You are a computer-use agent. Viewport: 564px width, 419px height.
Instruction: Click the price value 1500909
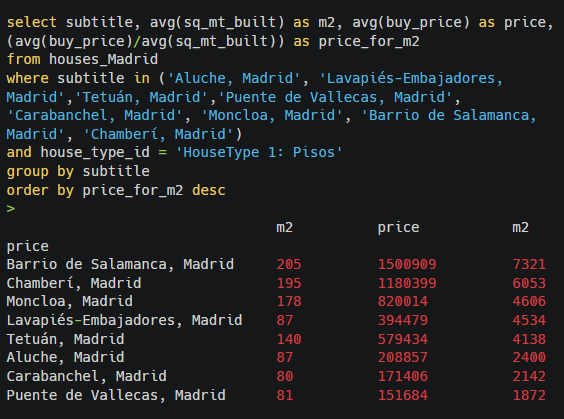(x=407, y=265)
